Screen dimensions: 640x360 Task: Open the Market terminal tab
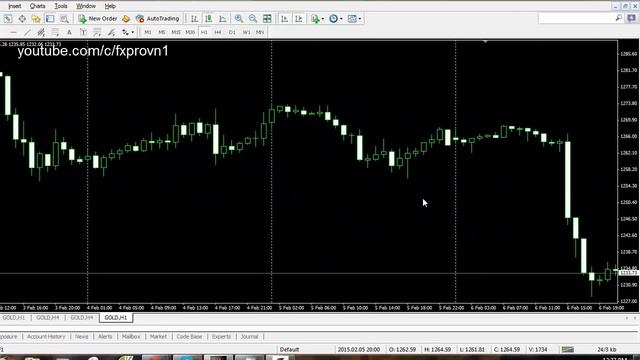point(158,337)
